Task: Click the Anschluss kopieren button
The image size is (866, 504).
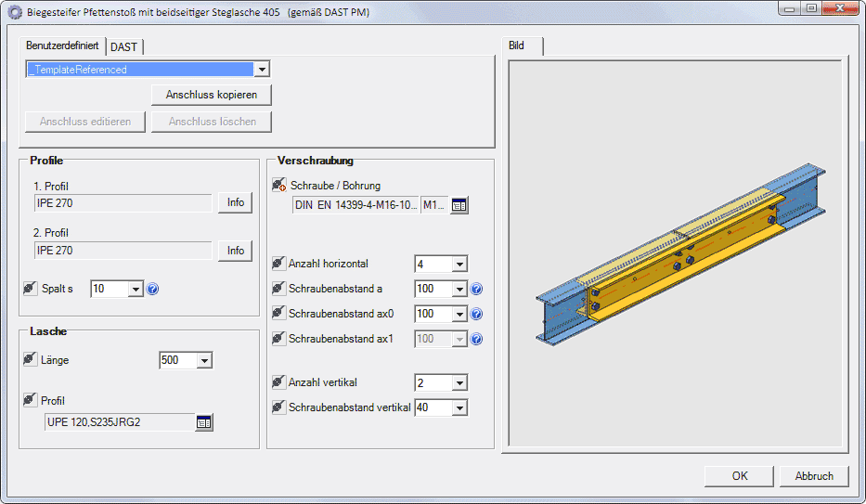Action: (212, 95)
